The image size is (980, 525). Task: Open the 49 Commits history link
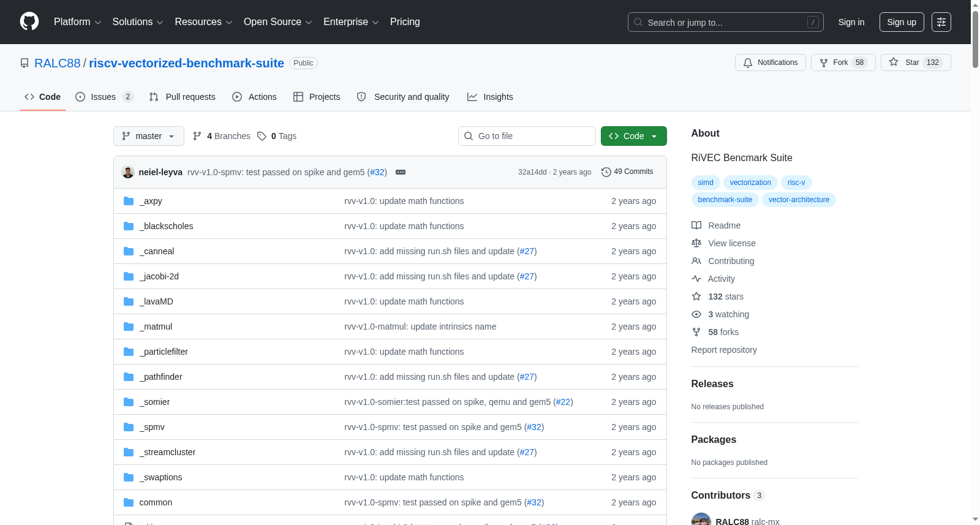627,172
